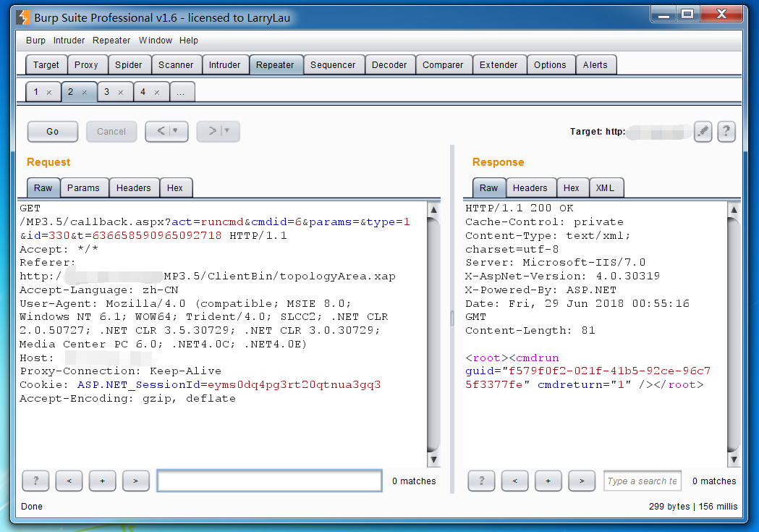Screen dimensions: 759x532
Task: Go to previous match in response search
Action: [x=514, y=481]
